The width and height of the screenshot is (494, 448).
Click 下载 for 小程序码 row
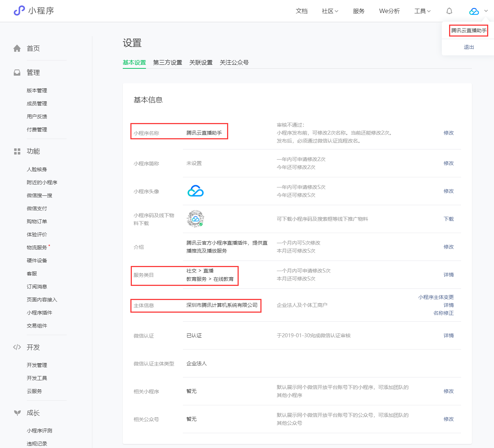click(x=449, y=219)
